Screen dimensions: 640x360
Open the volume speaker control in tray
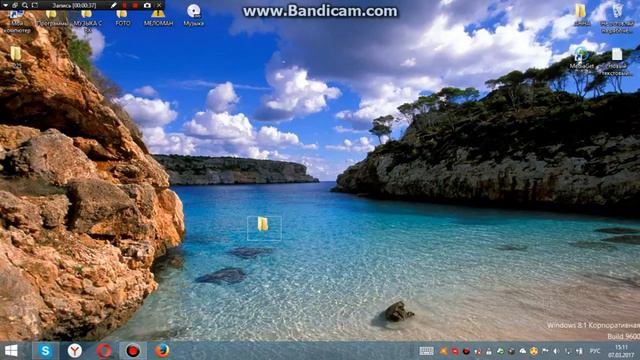[x=556, y=351]
